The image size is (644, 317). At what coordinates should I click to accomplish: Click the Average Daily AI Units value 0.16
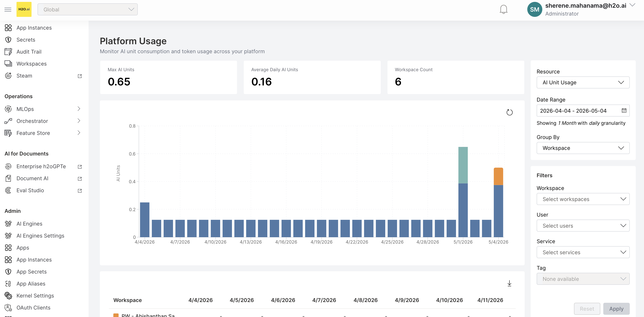click(262, 82)
